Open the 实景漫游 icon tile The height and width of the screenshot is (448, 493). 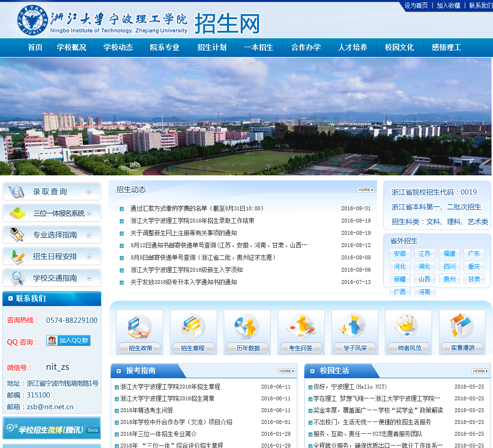tap(463, 333)
